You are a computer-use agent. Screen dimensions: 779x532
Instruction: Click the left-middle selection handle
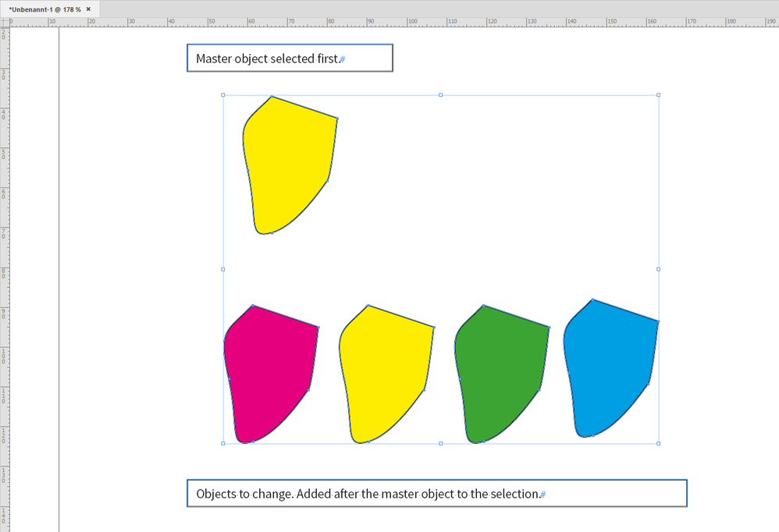[x=223, y=269]
